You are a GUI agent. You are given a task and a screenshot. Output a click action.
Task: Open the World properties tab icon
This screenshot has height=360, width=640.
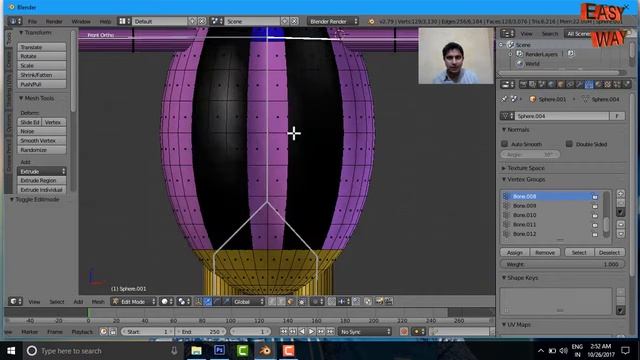[x=551, y=84]
